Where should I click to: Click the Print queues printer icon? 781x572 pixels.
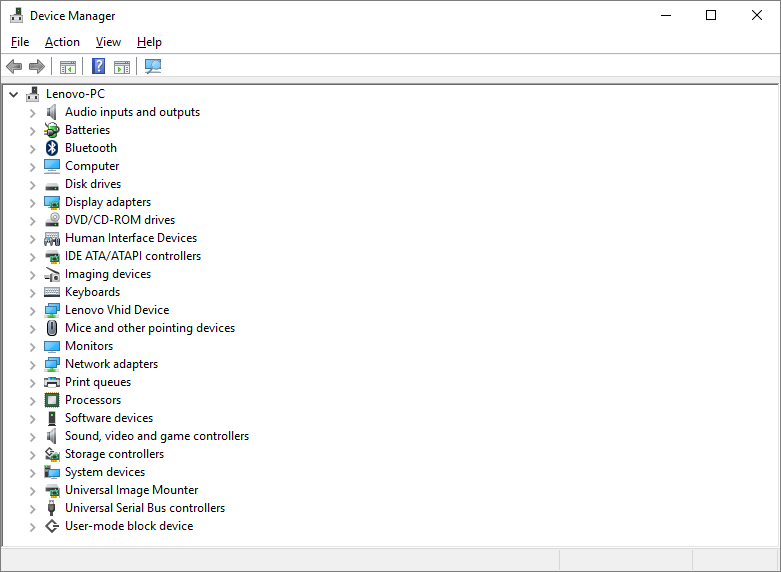pos(52,382)
